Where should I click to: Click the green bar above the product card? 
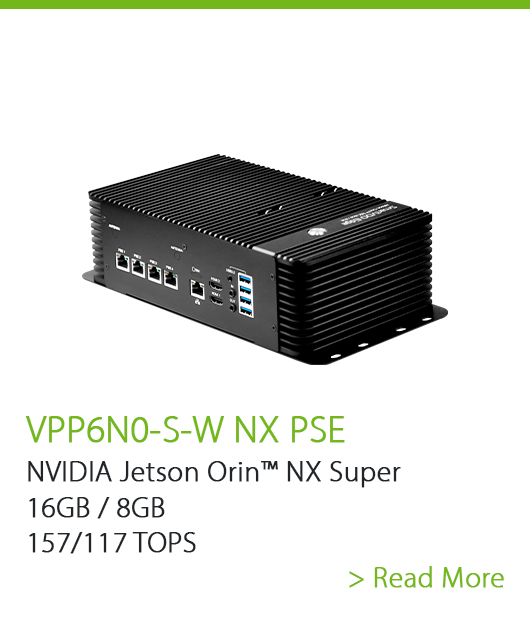tap(265, 4)
